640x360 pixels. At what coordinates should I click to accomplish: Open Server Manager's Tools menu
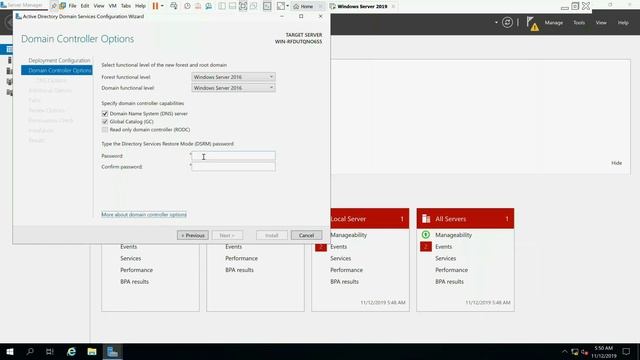click(x=579, y=23)
